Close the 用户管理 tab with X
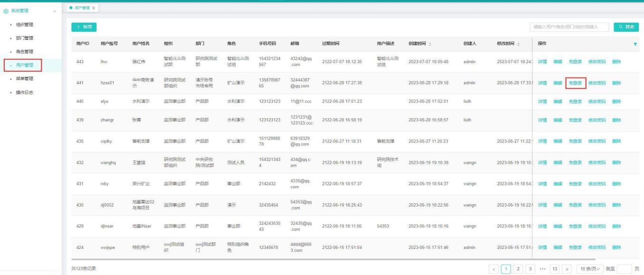 [x=94, y=8]
